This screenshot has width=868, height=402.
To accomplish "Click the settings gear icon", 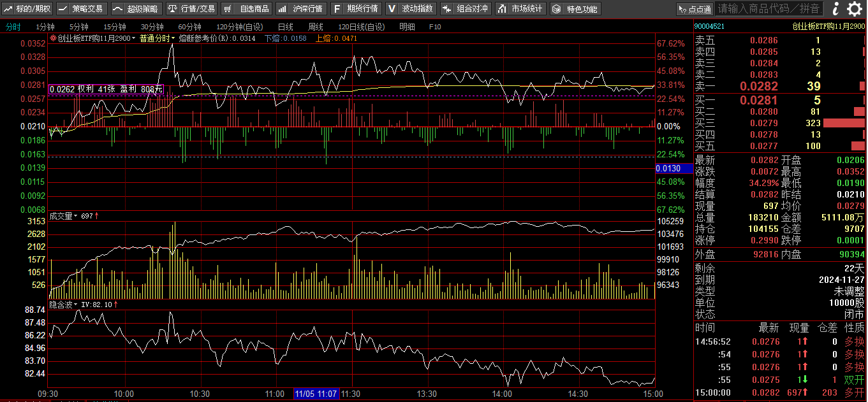I will point(854,9).
